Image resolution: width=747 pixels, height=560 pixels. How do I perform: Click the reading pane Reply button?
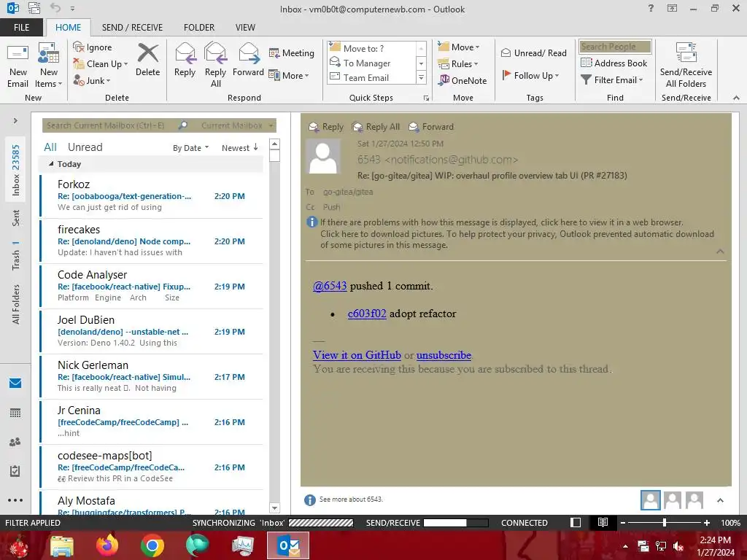pyautogui.click(x=326, y=127)
